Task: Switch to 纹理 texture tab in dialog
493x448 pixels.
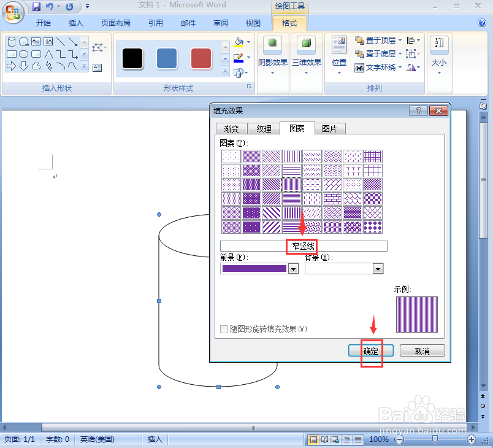Action: coord(264,129)
